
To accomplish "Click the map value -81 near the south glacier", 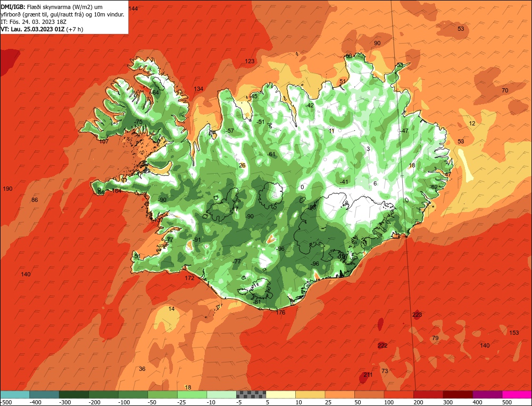I will pos(257,302).
